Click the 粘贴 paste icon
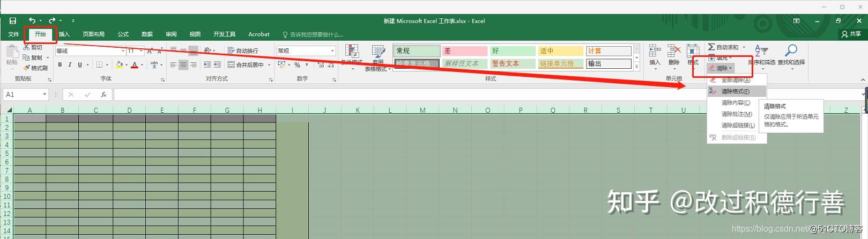The image size is (868, 239). coord(12,52)
